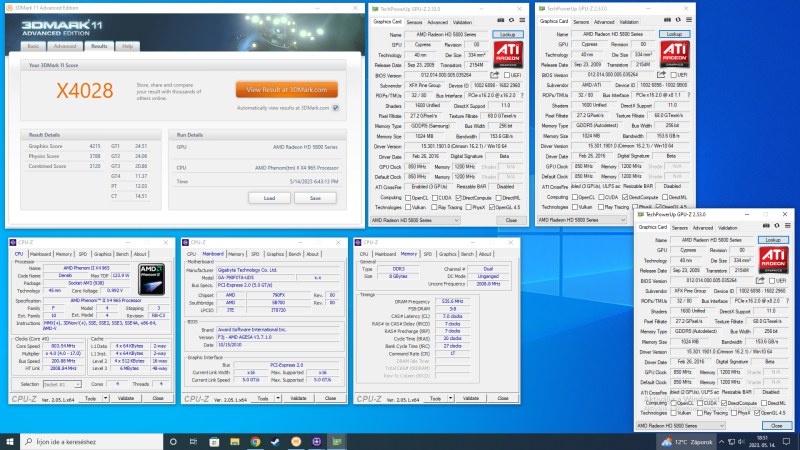The image size is (800, 450).
Task: Toggle UEFI checkbox in upper-right GPU-Z window
Action: [x=674, y=74]
